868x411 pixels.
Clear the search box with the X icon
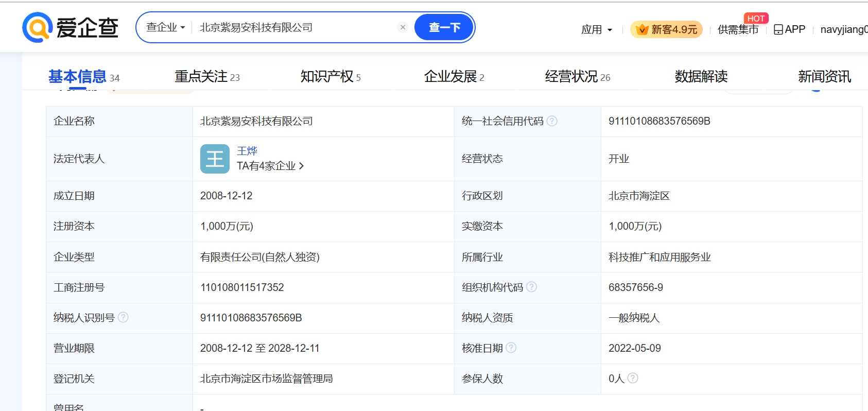[x=403, y=27]
